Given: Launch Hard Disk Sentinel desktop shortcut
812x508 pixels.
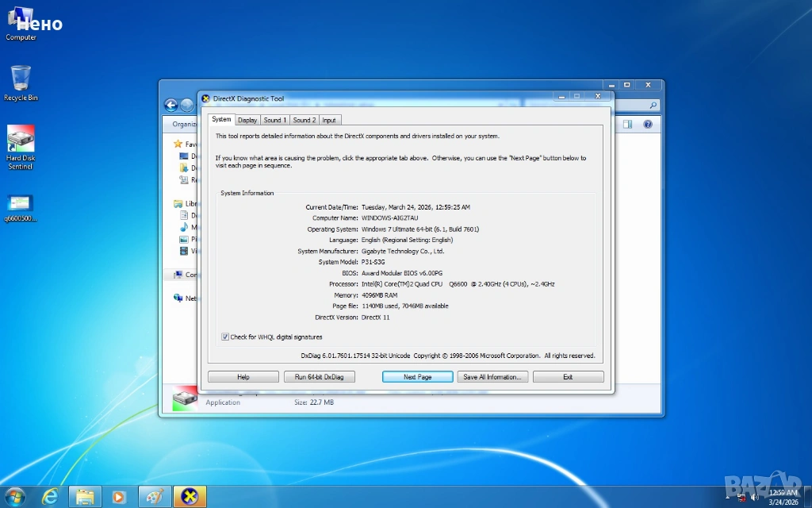Looking at the screenshot, I should 21,143.
